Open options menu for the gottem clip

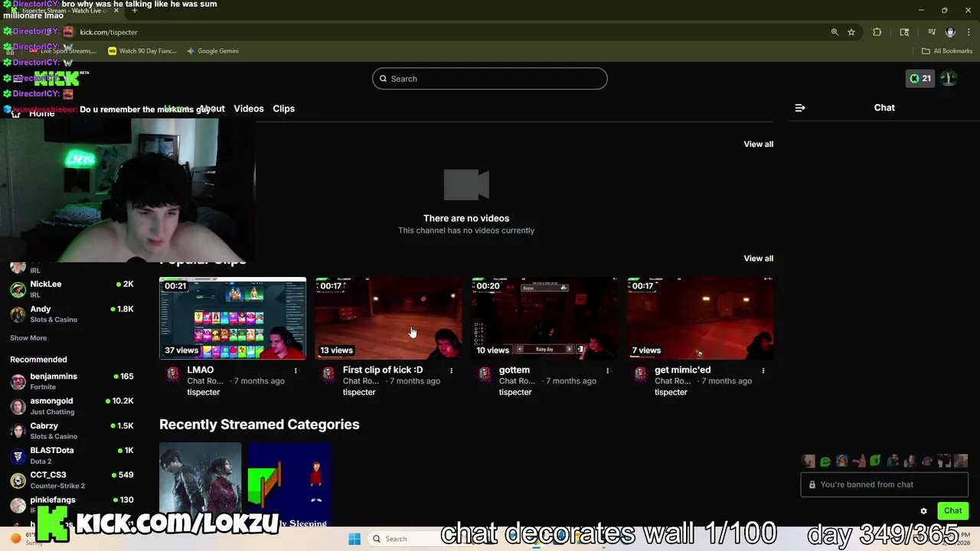click(x=607, y=370)
